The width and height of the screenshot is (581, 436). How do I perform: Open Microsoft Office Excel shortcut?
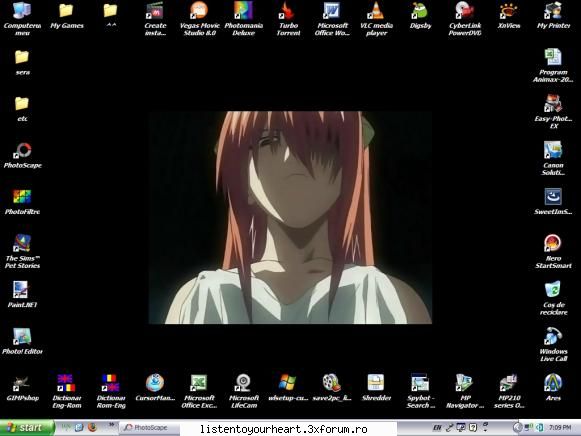[x=199, y=391]
